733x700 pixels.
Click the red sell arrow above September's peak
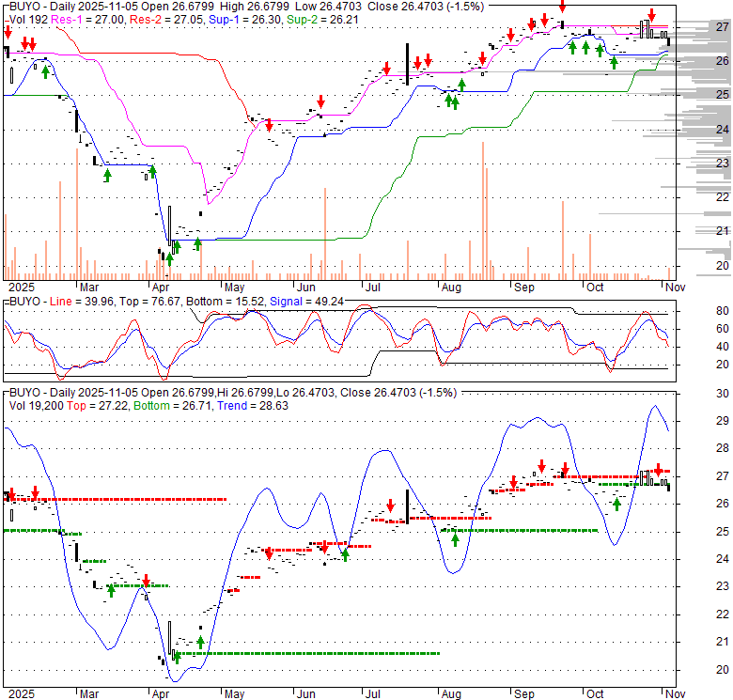point(562,8)
